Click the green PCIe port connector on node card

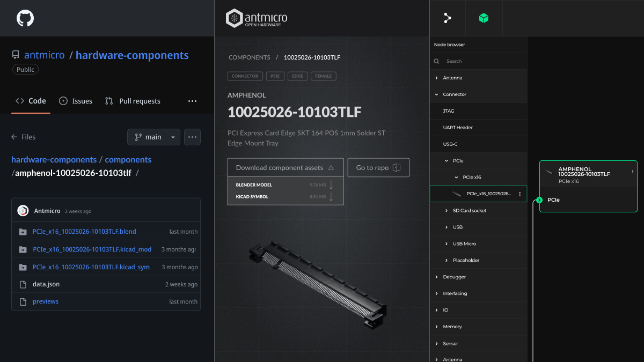539,200
